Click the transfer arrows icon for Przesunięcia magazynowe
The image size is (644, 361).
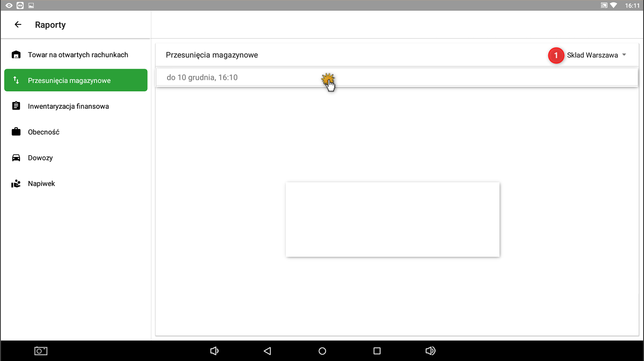click(16, 80)
